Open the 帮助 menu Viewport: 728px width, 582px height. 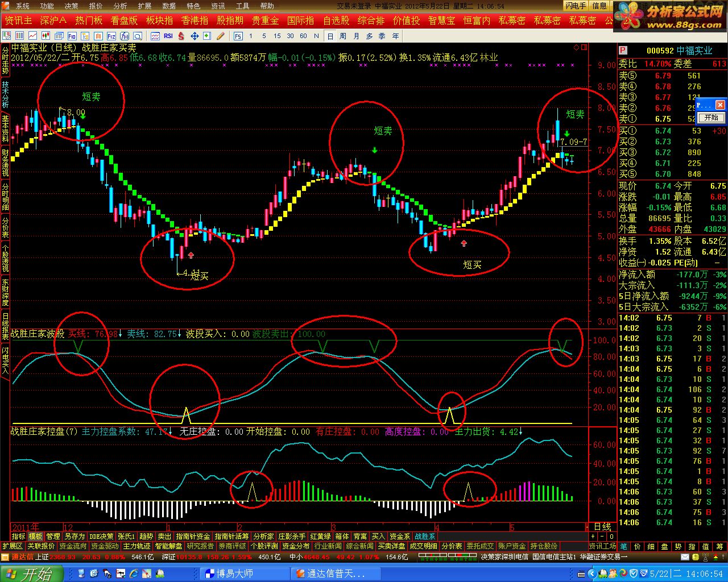click(x=267, y=6)
